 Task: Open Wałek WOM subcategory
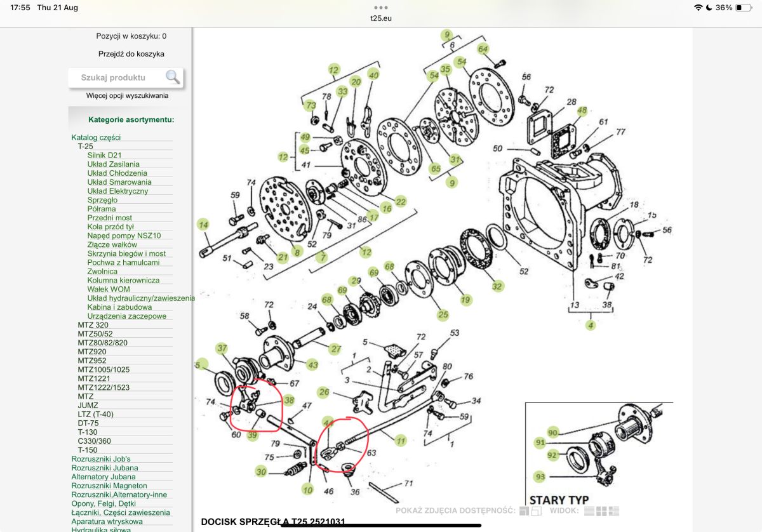click(x=109, y=289)
